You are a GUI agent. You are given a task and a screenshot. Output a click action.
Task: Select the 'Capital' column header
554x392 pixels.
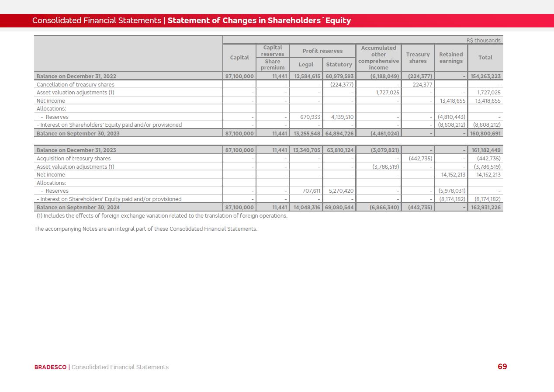point(239,58)
